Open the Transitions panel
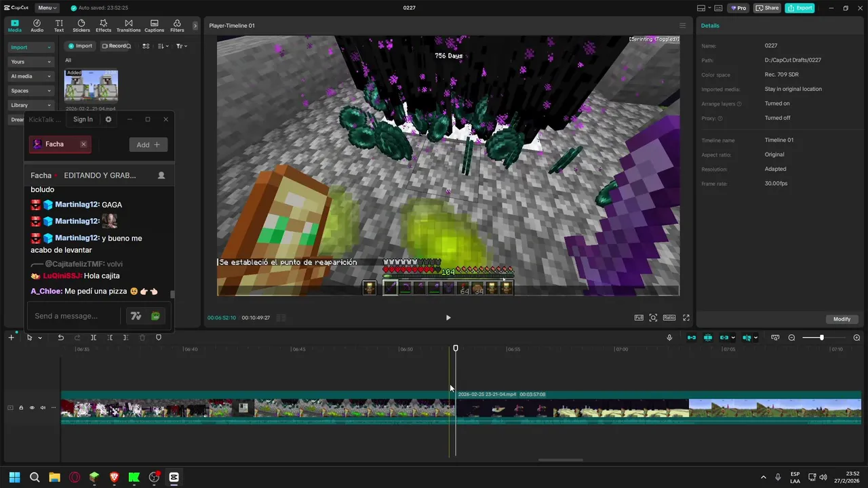Viewport: 868px width, 488px height. click(x=128, y=26)
